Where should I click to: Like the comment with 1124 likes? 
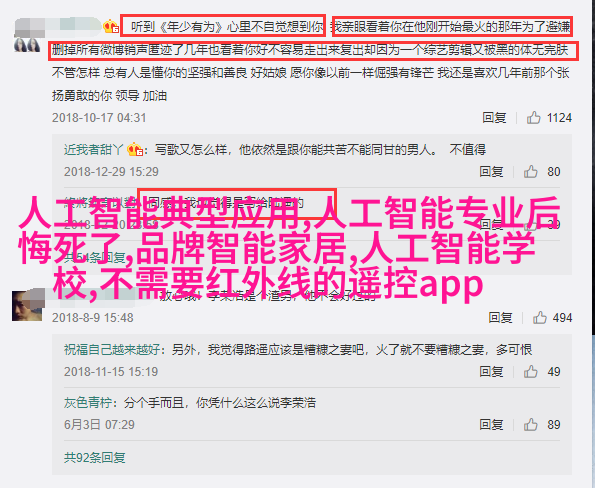[533, 118]
